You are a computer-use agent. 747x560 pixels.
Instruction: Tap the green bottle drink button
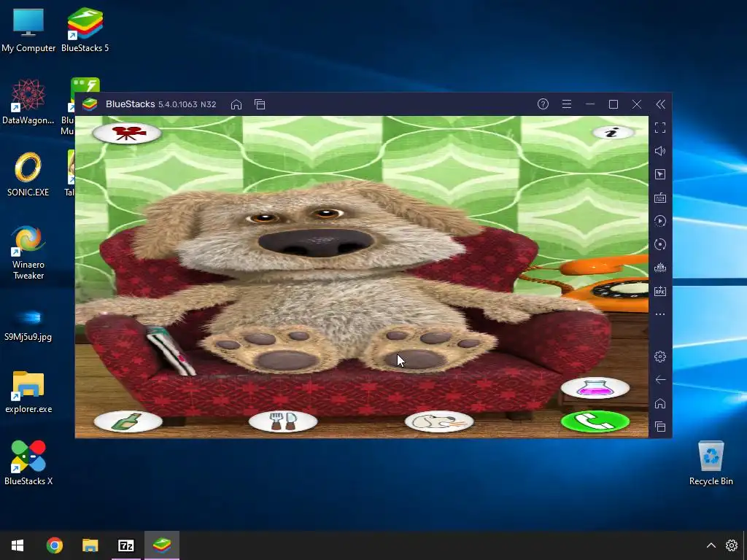click(128, 421)
